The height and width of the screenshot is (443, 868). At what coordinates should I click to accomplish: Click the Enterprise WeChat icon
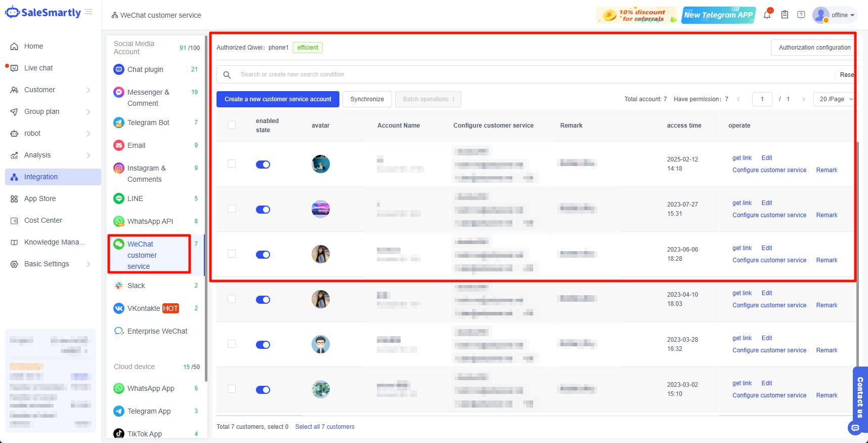coord(119,331)
